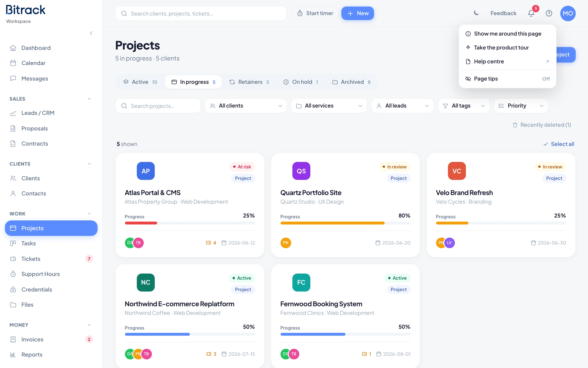The width and height of the screenshot is (588, 368).
Task: Open Contracts in the sidebar
Action: (51, 144)
